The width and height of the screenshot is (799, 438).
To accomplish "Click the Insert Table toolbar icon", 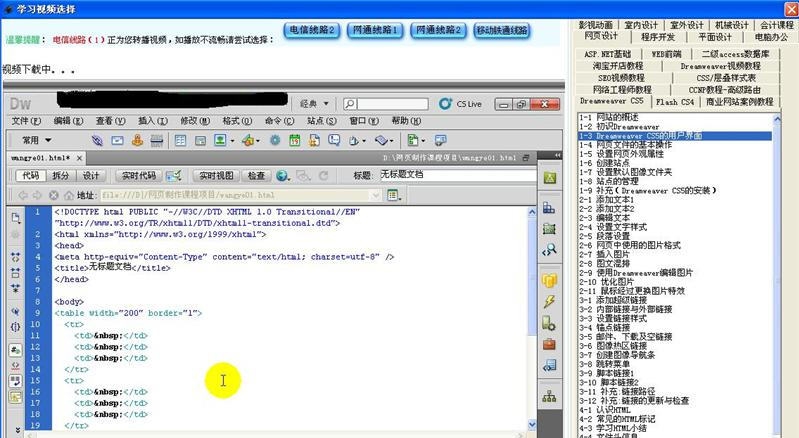I will 180,140.
